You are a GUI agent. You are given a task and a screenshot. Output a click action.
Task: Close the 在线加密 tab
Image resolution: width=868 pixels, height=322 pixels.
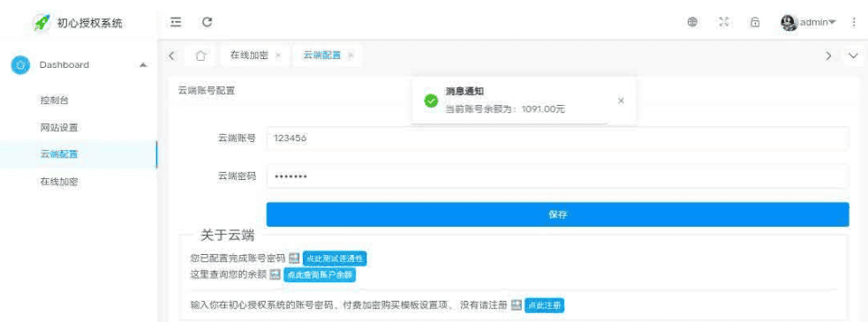point(278,56)
